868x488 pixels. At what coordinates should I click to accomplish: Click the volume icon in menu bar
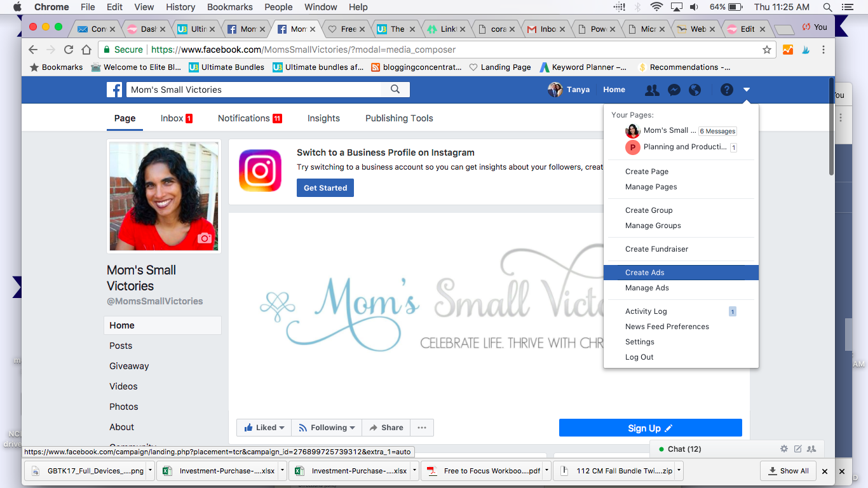[x=694, y=7]
